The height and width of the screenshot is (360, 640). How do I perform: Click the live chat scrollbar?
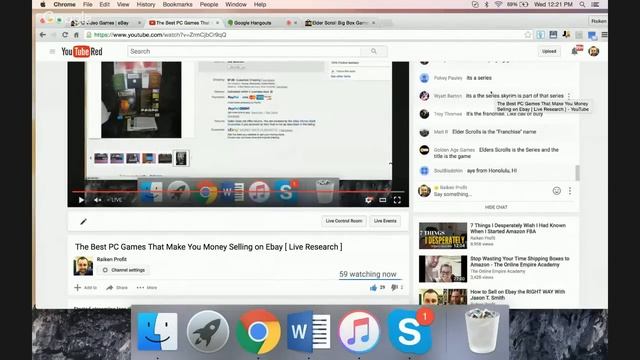[x=577, y=173]
